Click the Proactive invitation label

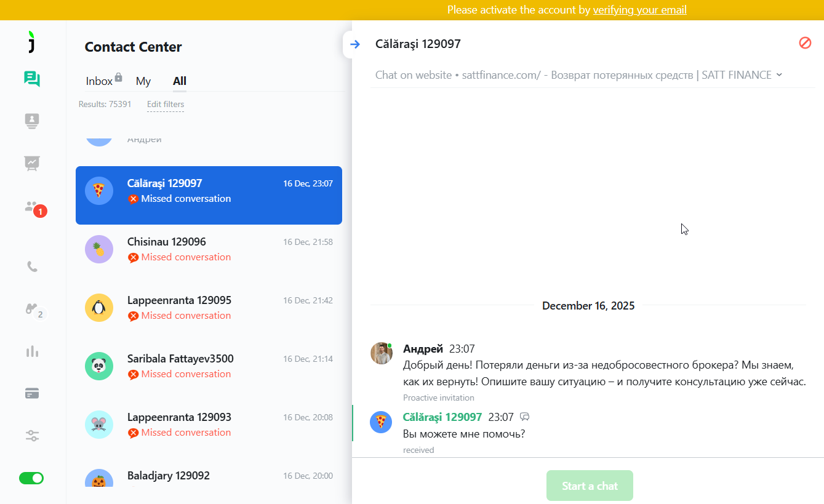[439, 398]
